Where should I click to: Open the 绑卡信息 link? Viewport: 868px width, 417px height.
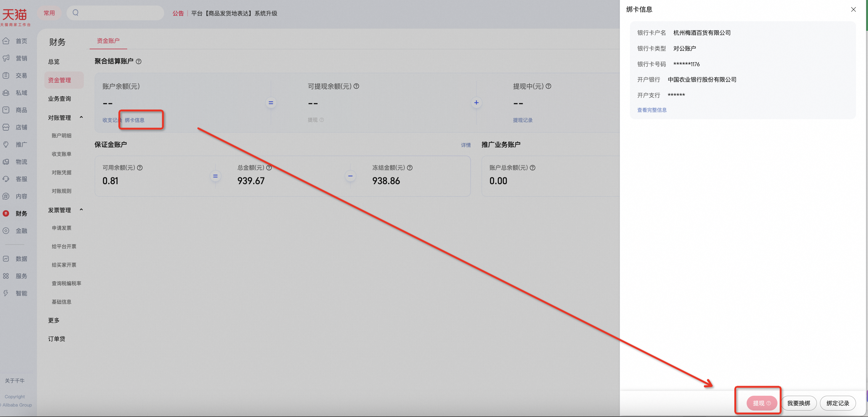[x=134, y=120]
